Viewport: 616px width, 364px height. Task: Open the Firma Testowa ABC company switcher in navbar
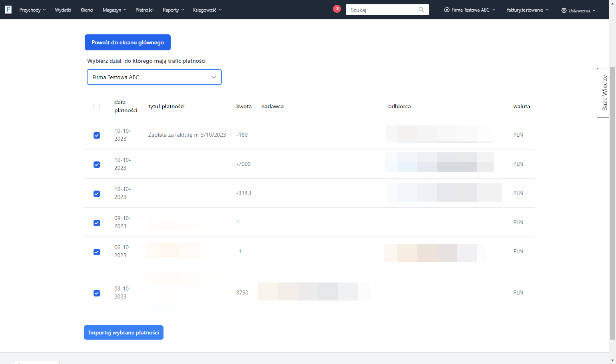470,10
